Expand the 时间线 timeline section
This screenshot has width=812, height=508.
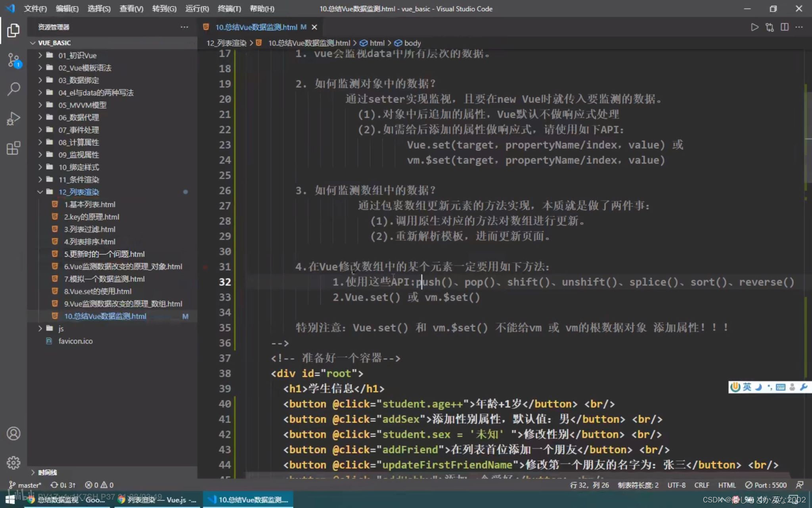pos(47,472)
